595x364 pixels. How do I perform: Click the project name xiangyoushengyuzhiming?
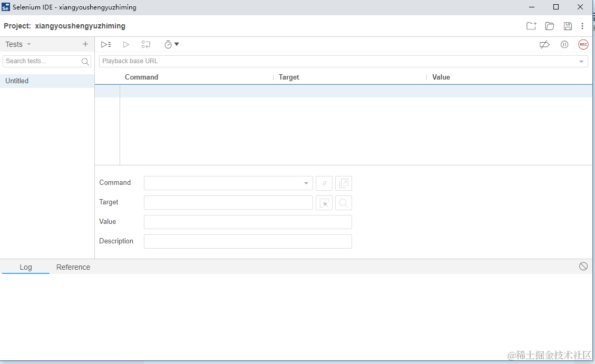pyautogui.click(x=80, y=26)
